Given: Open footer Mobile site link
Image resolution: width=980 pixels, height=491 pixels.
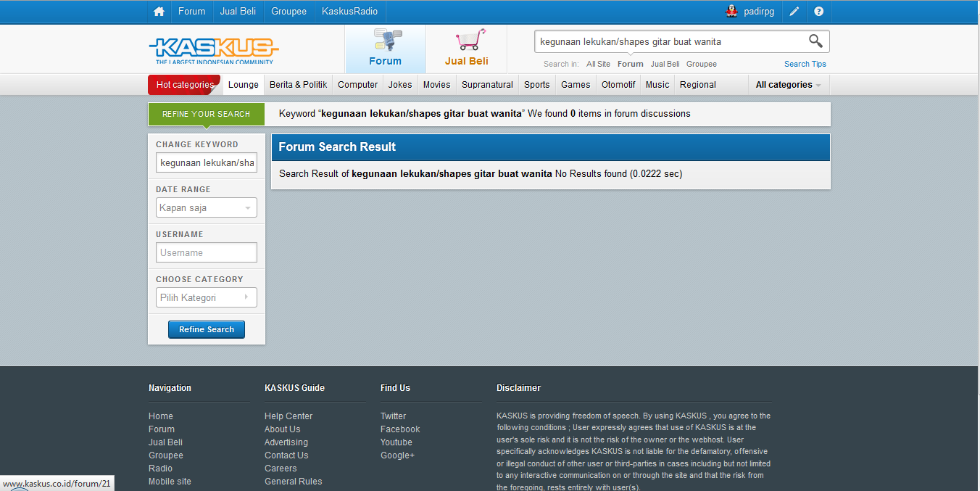Looking at the screenshot, I should tap(170, 482).
